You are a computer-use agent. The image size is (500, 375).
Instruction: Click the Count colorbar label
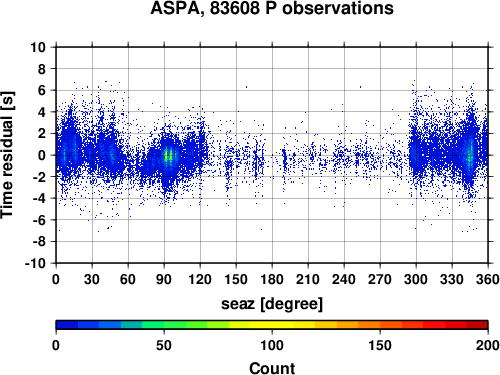[x=272, y=368]
